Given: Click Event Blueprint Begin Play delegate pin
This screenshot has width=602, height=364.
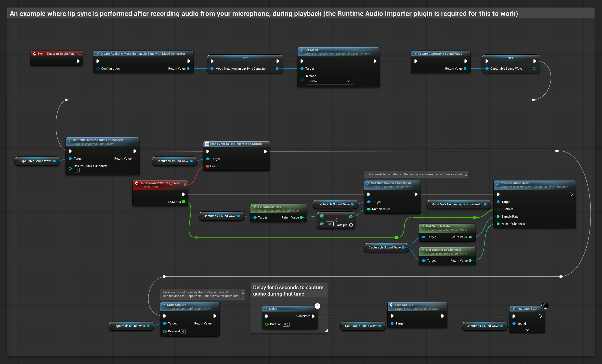Looking at the screenshot, I should point(80,53).
